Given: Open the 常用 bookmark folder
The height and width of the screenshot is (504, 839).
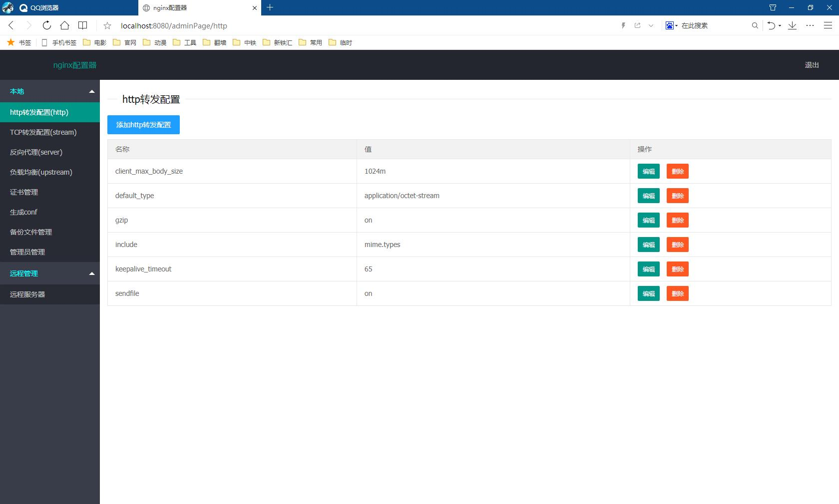Looking at the screenshot, I should 310,42.
